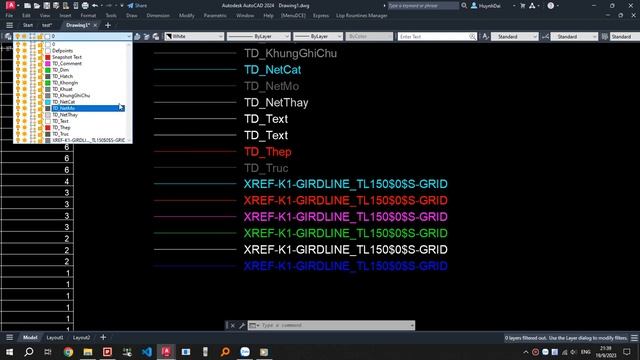Click the Text Style icon
The width and height of the screenshot is (640, 360).
click(x=485, y=37)
